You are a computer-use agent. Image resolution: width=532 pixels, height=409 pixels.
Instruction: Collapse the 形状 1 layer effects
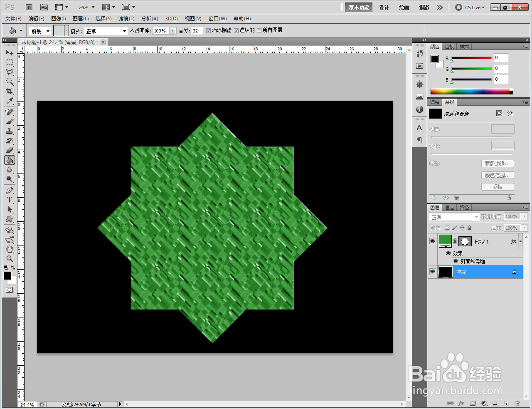click(x=520, y=241)
